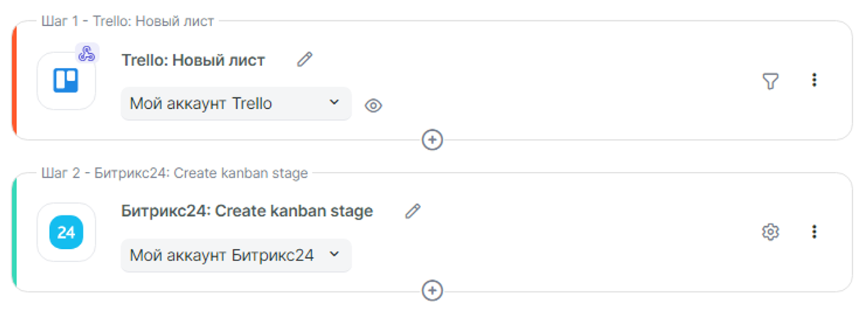Image resolution: width=868 pixels, height=313 pixels.
Task: Open the three-dot menu for the Trello step
Action: (814, 80)
